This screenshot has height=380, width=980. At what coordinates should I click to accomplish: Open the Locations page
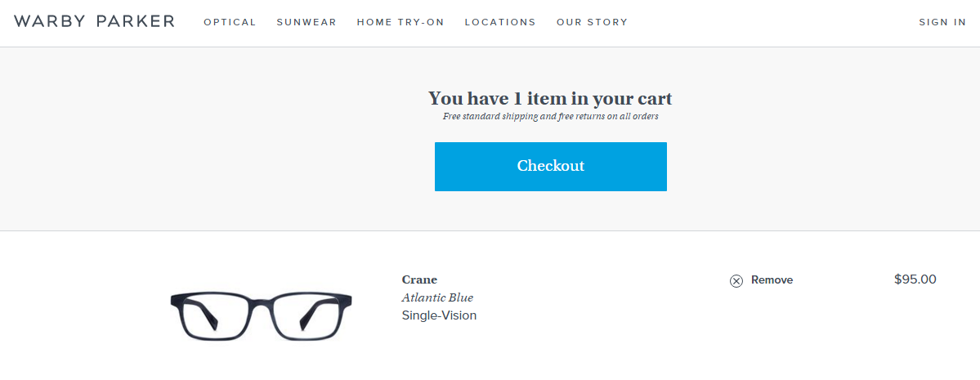coord(500,23)
